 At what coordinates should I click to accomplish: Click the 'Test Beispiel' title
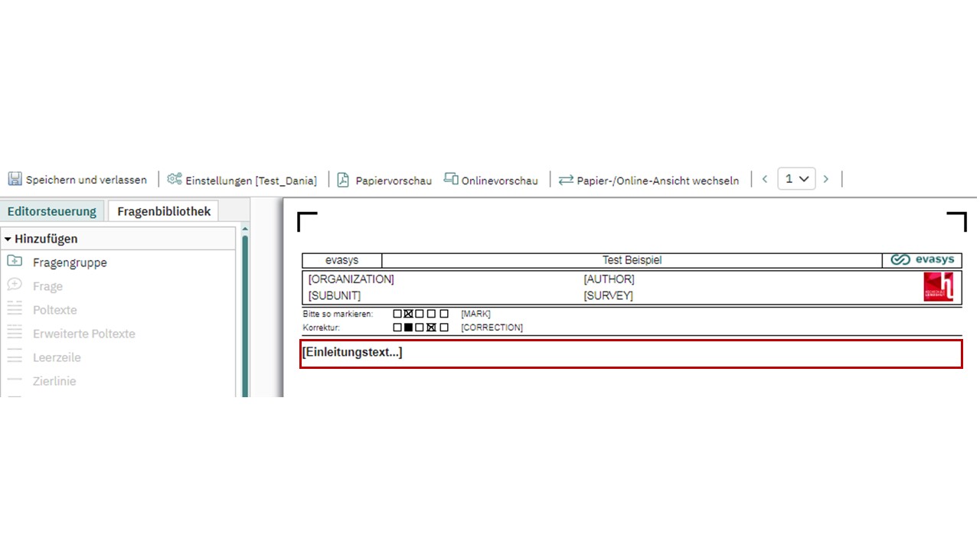click(x=632, y=260)
